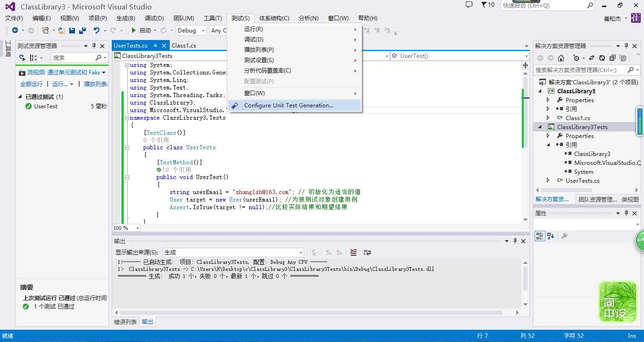
Task: Switch to the 类视图 tab
Action: pyautogui.click(x=630, y=199)
